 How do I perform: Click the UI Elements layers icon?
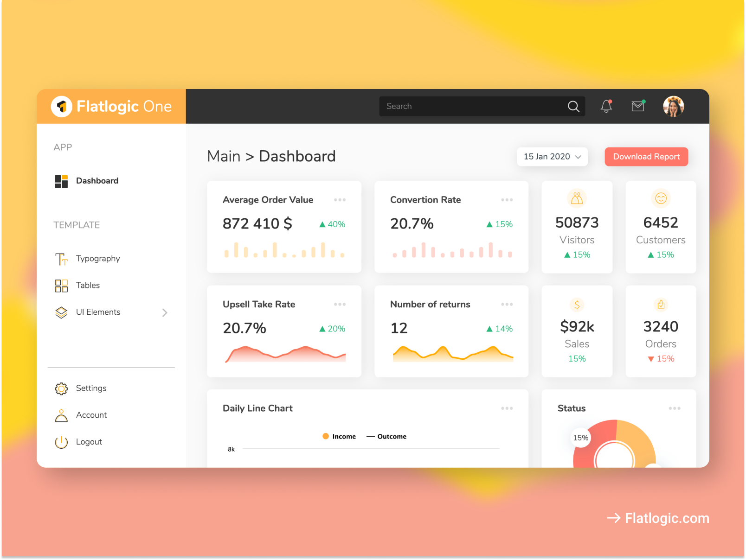61,312
